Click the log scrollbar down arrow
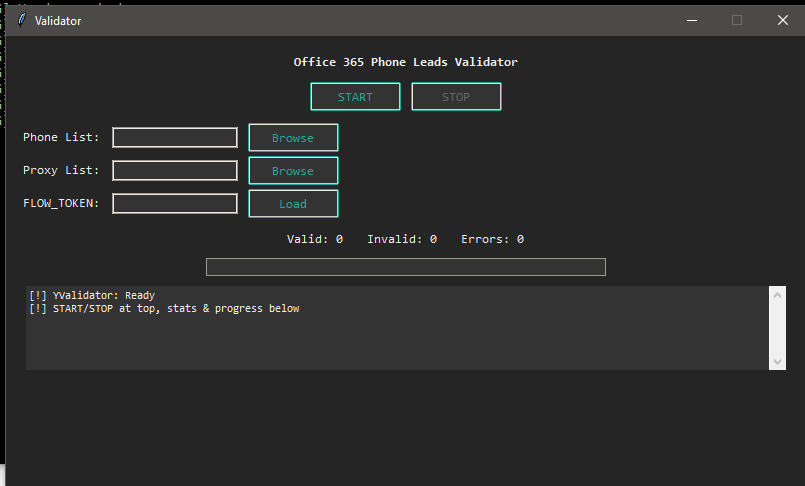This screenshot has width=805, height=486. tap(777, 361)
